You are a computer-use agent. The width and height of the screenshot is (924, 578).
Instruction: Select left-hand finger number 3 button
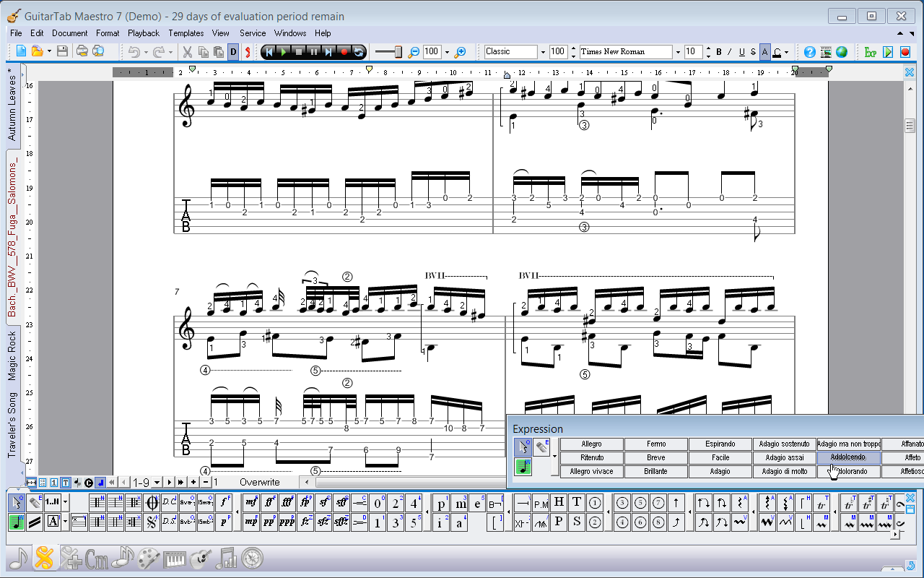coord(396,522)
